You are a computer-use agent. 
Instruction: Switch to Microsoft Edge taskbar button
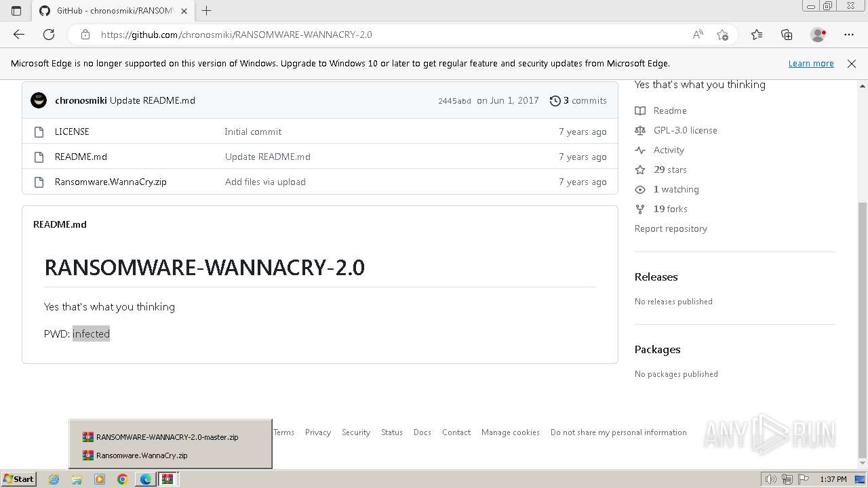coord(146,479)
